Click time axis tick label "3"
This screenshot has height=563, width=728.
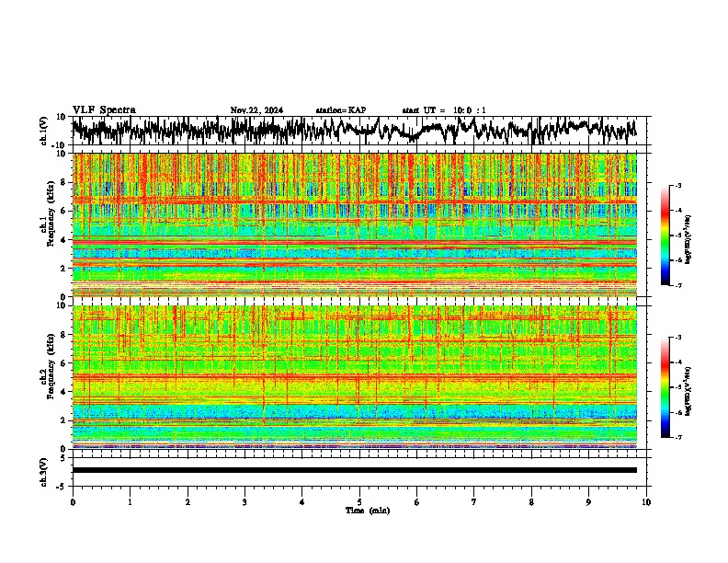point(245,502)
